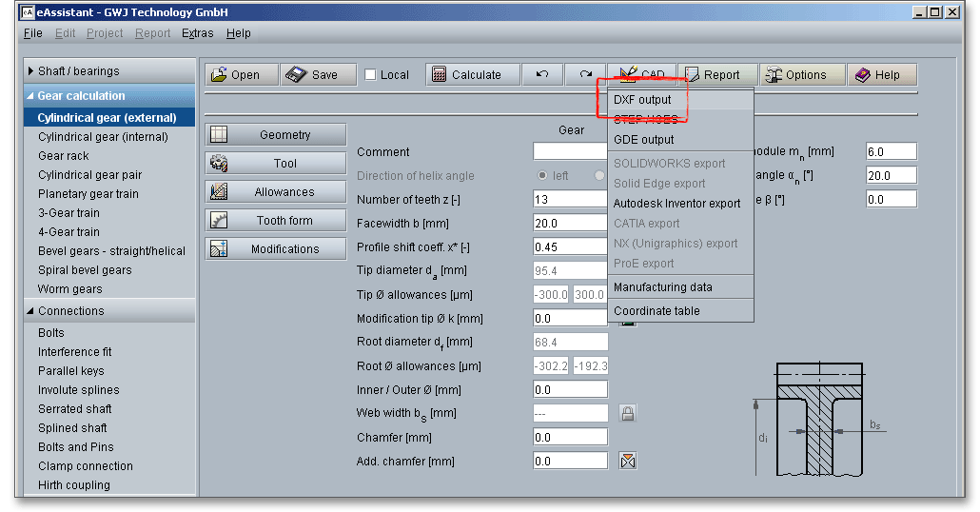Image resolution: width=980 pixels, height=512 pixels.
Task: Click the lock icon beside Web width
Action: coord(628,413)
